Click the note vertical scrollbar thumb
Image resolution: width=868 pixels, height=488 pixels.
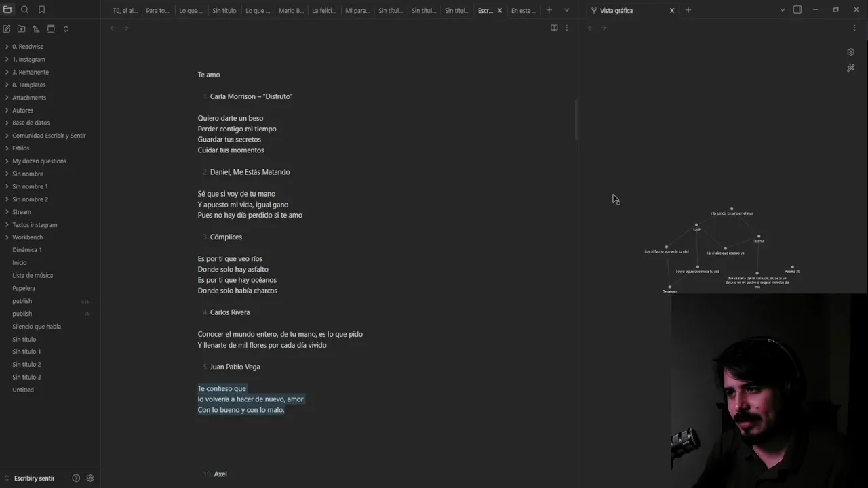pos(576,120)
